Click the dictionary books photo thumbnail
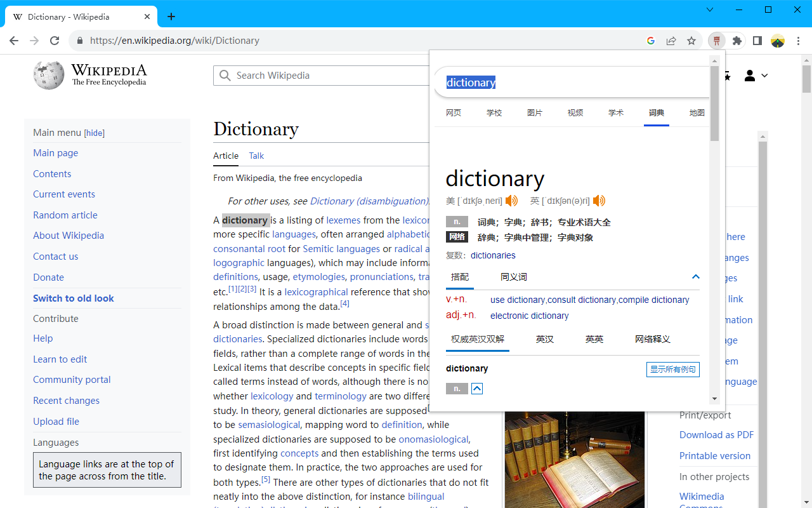The height and width of the screenshot is (508, 812). (575, 460)
